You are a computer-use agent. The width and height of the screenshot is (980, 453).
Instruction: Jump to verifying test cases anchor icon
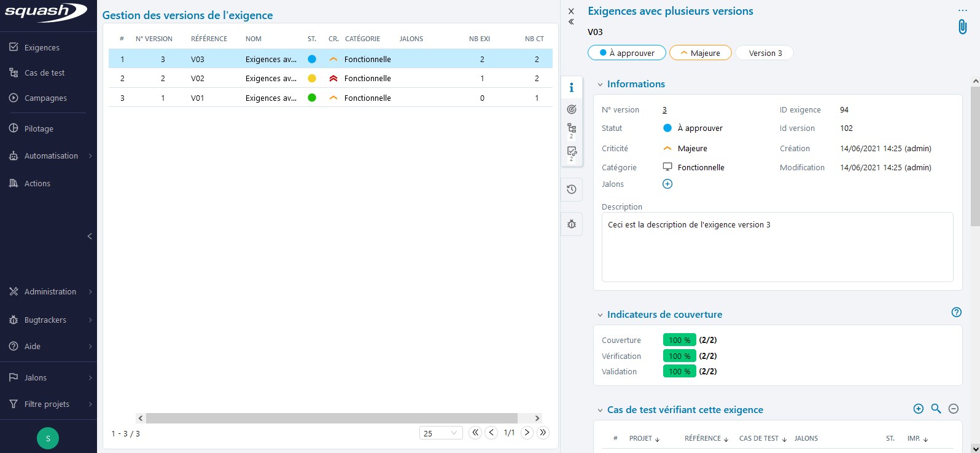[572, 153]
